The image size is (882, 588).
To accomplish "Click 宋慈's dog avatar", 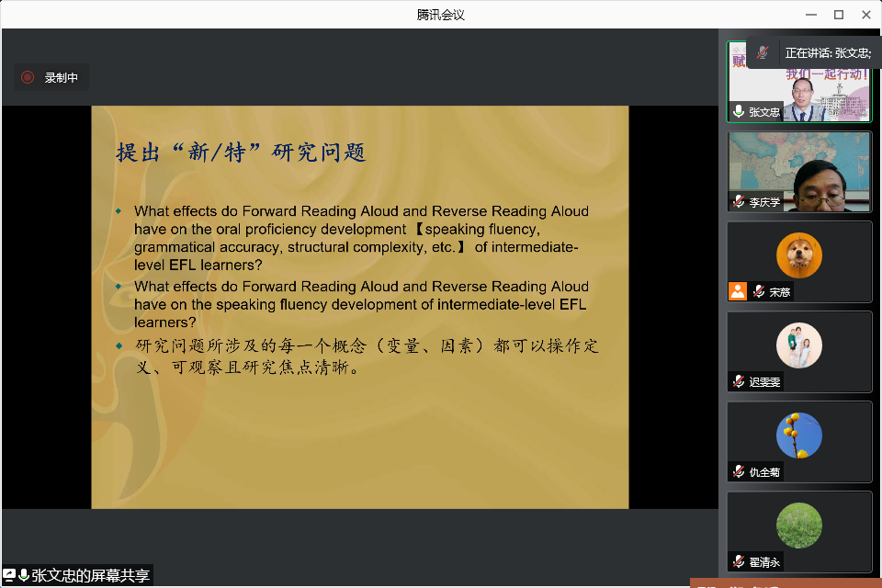I will click(x=798, y=255).
